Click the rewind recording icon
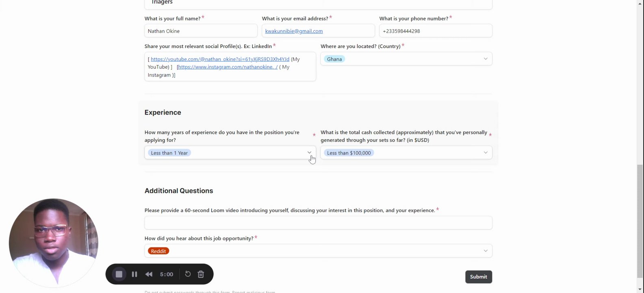 tap(149, 274)
